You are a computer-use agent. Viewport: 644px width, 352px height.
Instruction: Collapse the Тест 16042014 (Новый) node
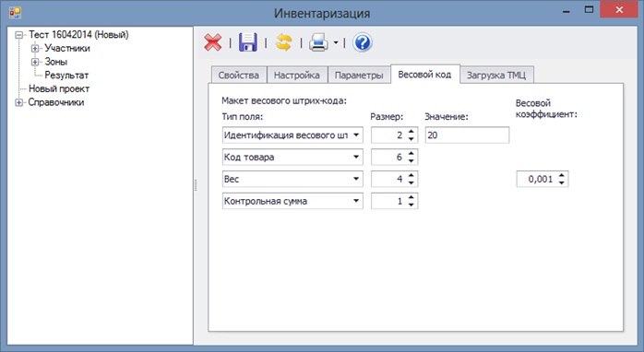18,35
